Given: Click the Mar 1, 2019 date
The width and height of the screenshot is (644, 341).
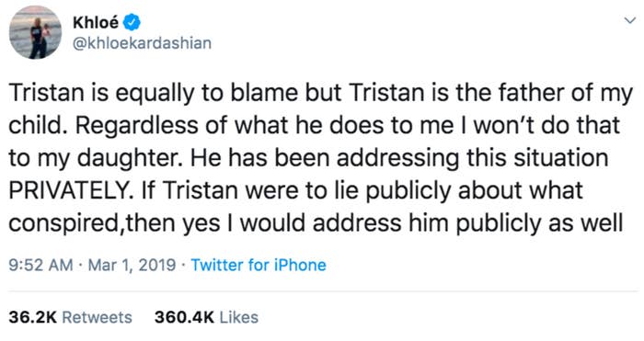Looking at the screenshot, I should point(132,265).
